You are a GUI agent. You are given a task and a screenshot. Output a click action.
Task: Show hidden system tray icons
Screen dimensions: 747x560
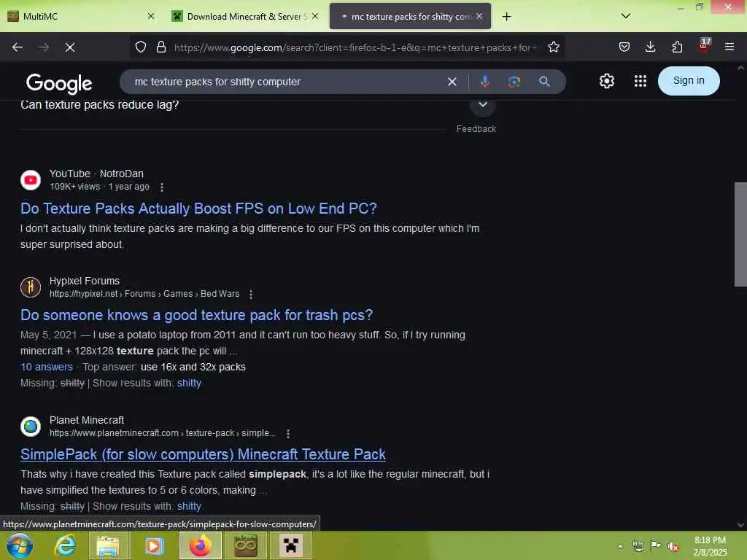pyautogui.click(x=620, y=546)
